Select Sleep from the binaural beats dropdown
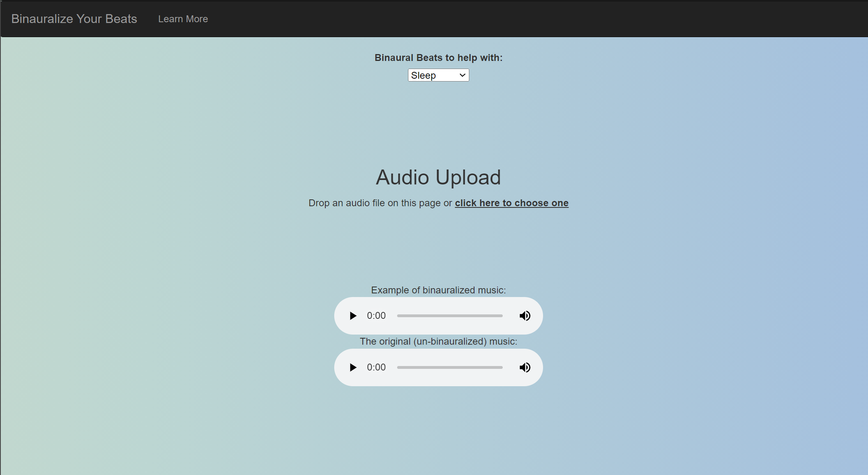The height and width of the screenshot is (475, 868). [437, 75]
